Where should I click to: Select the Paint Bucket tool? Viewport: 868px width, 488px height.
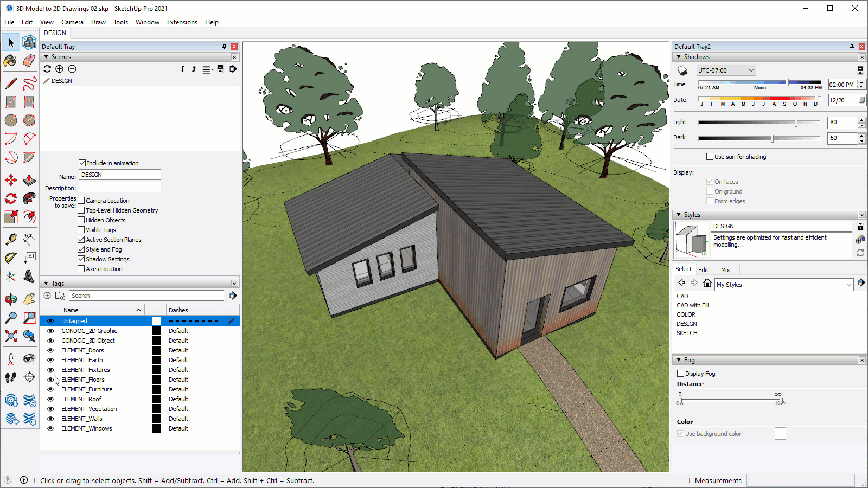[10, 61]
